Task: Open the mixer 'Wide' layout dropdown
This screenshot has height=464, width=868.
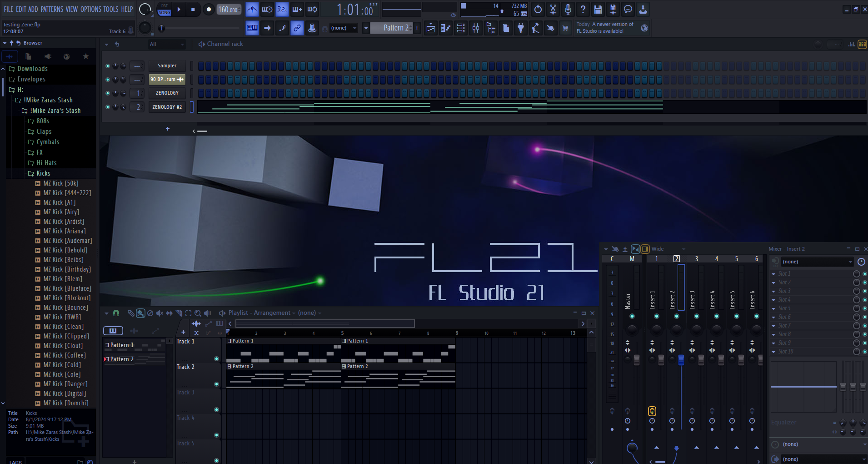Action: click(668, 249)
